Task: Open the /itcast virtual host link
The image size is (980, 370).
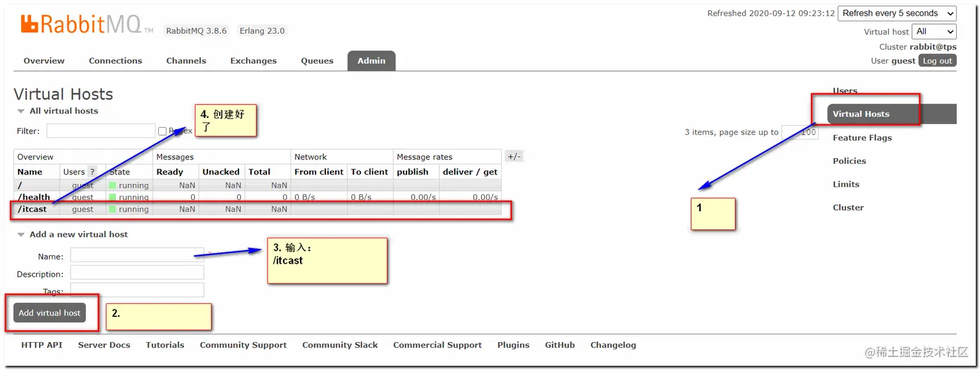Action: click(32, 209)
